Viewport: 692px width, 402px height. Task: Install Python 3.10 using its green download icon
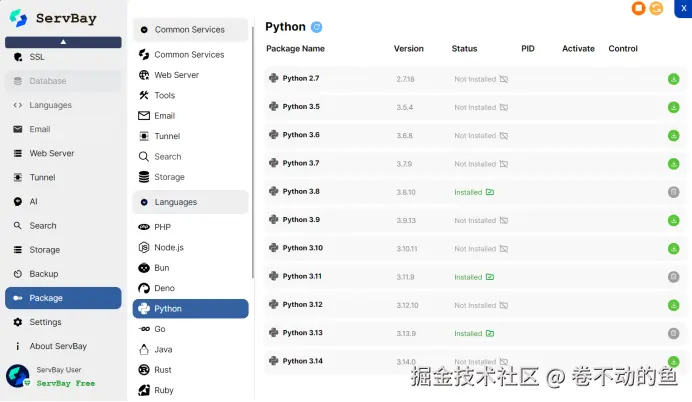click(x=673, y=248)
